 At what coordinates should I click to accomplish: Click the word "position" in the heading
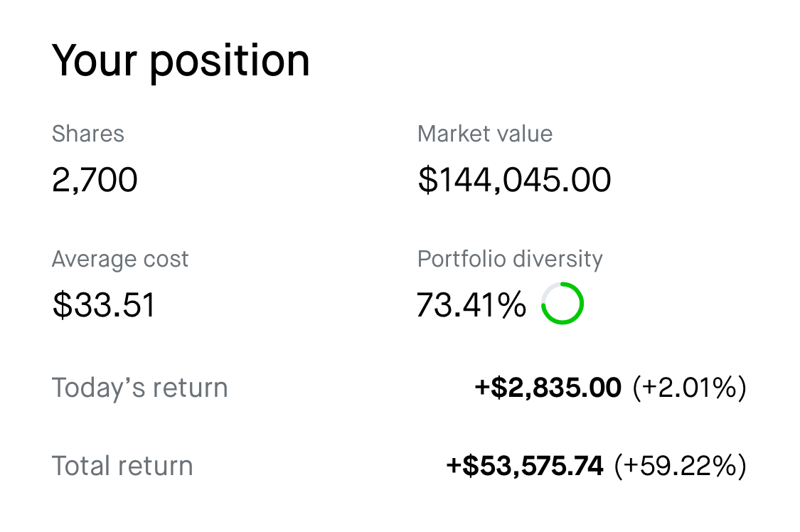229,63
